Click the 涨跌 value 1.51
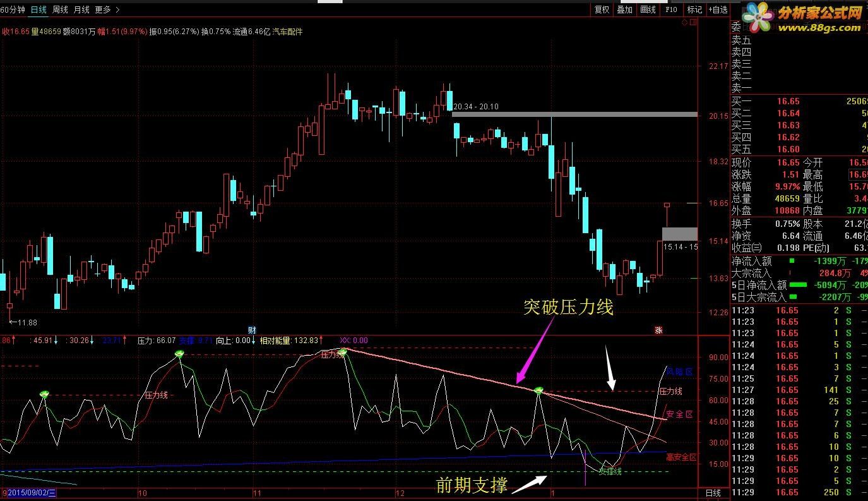The image size is (868, 501). click(790, 175)
